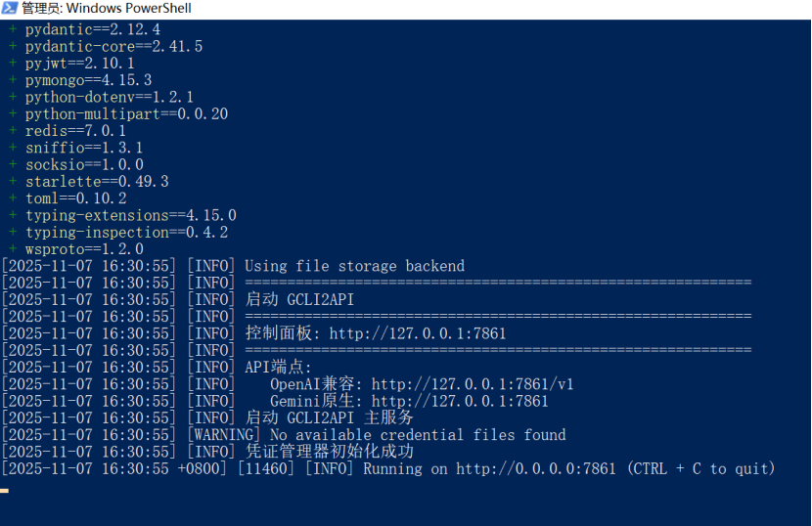
Task: Click the "Using file storage backend" message
Action: point(354,266)
